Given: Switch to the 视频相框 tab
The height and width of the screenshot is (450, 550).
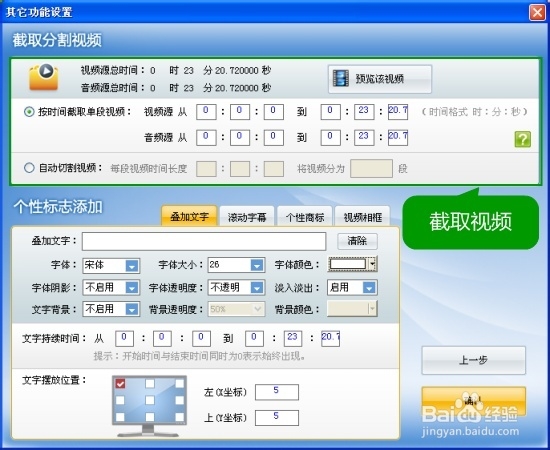Looking at the screenshot, I should coord(362,217).
